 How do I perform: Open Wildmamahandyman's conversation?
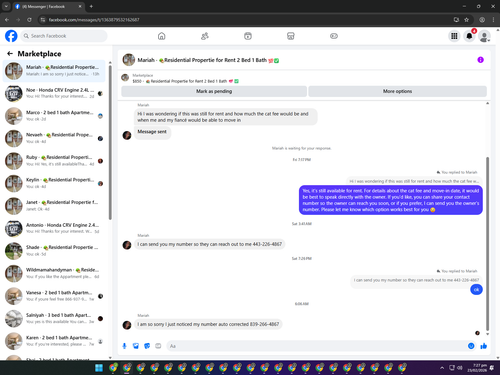coord(54,273)
